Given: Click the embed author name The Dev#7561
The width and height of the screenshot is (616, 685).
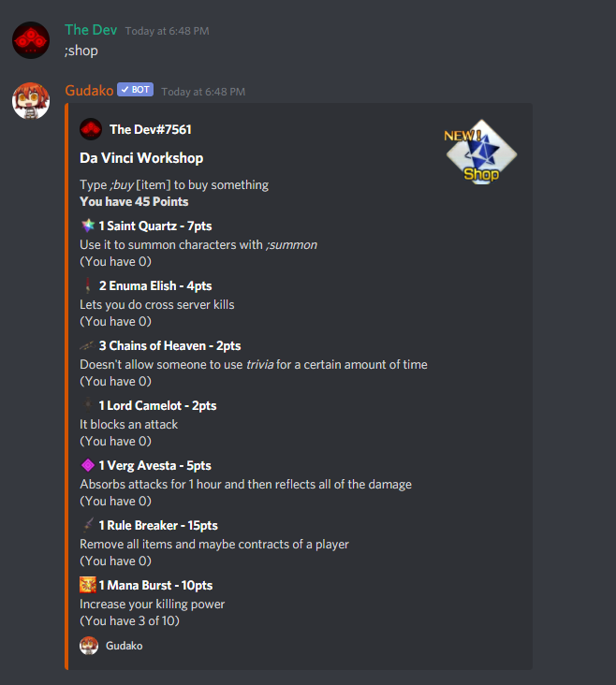Looking at the screenshot, I should coord(151,130).
